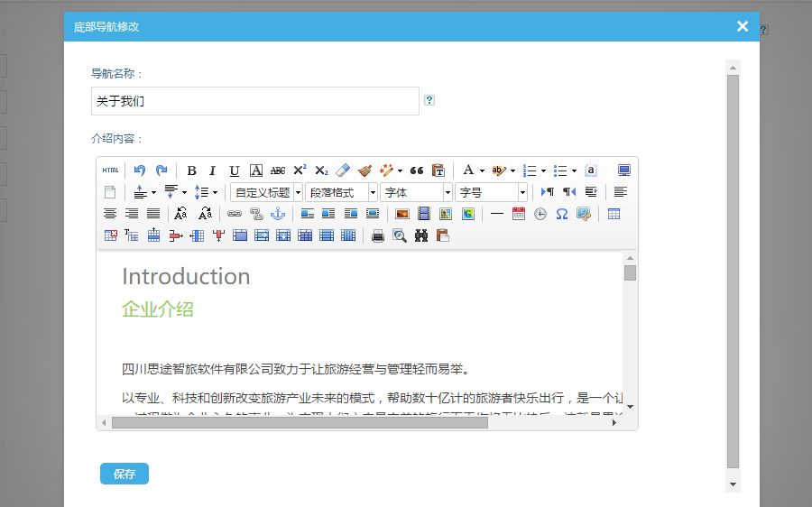
Task: Toggle underline text style
Action: pos(235,171)
